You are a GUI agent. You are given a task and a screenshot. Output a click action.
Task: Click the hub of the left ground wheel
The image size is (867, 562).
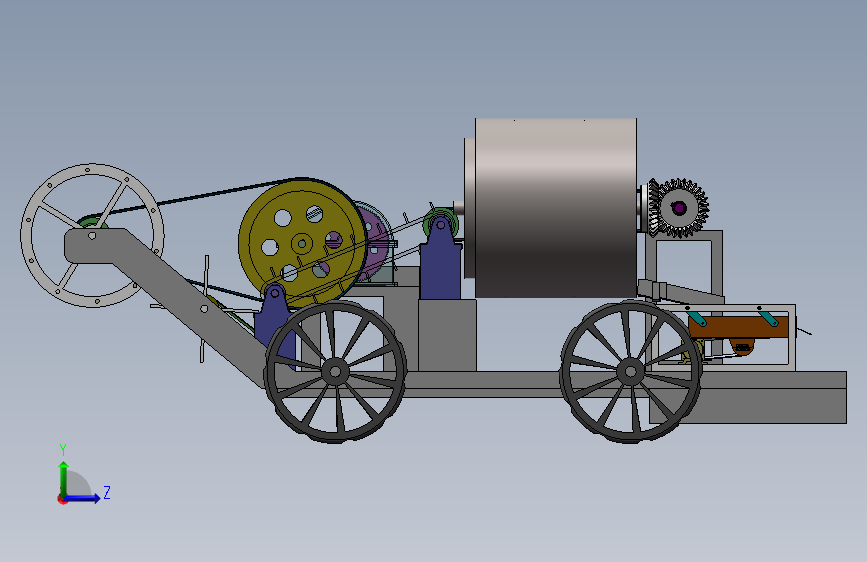point(335,371)
